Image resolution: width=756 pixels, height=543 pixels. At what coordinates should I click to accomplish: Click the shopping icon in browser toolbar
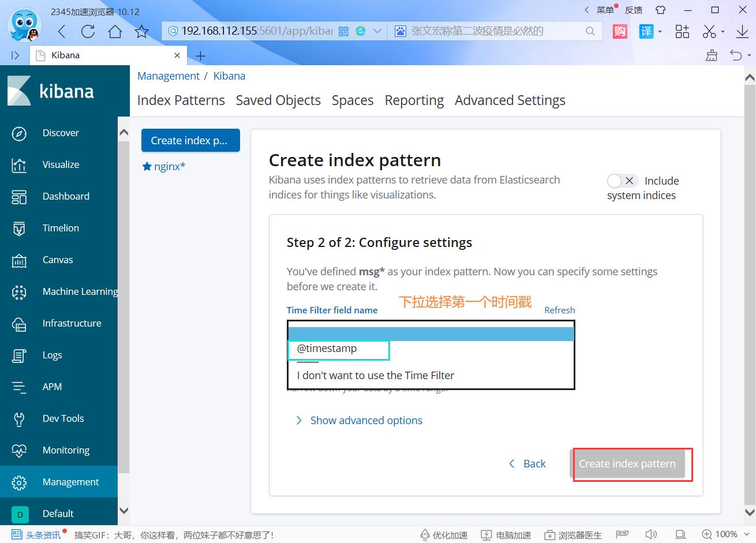point(620,31)
